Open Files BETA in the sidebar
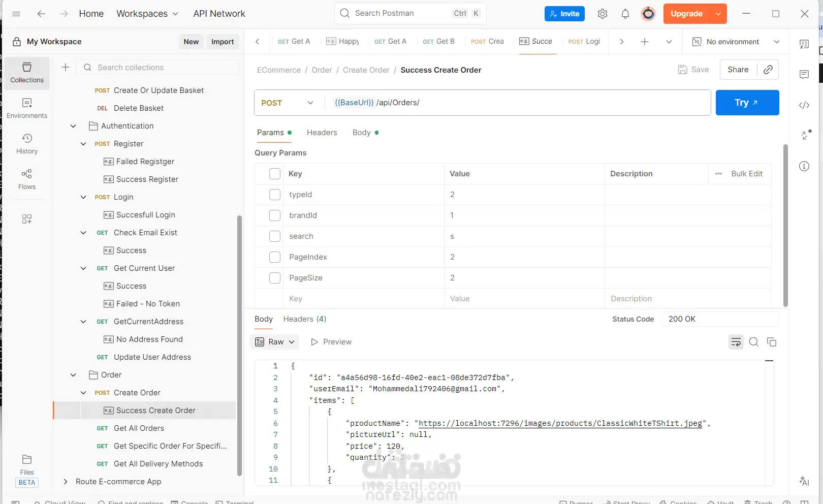This screenshot has width=823, height=504. 27,470
